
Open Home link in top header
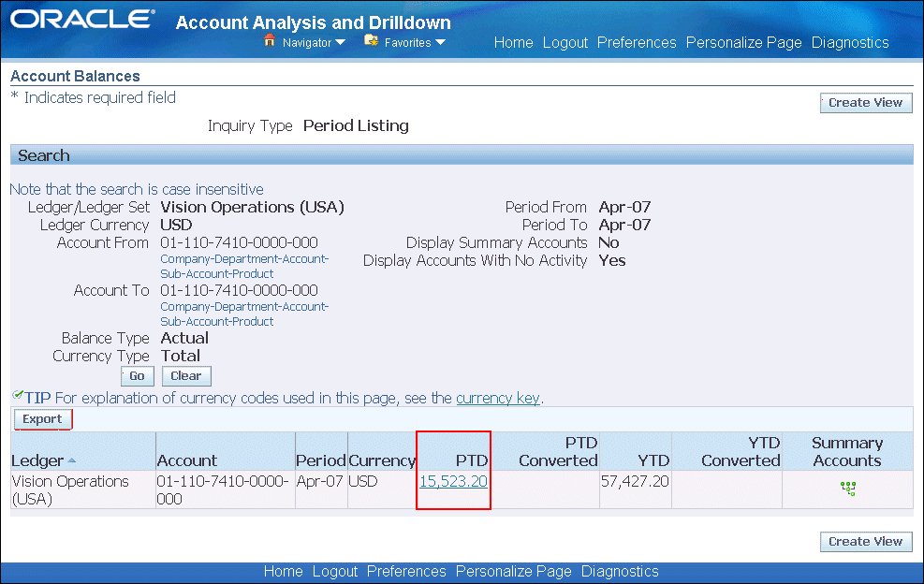[x=513, y=42]
